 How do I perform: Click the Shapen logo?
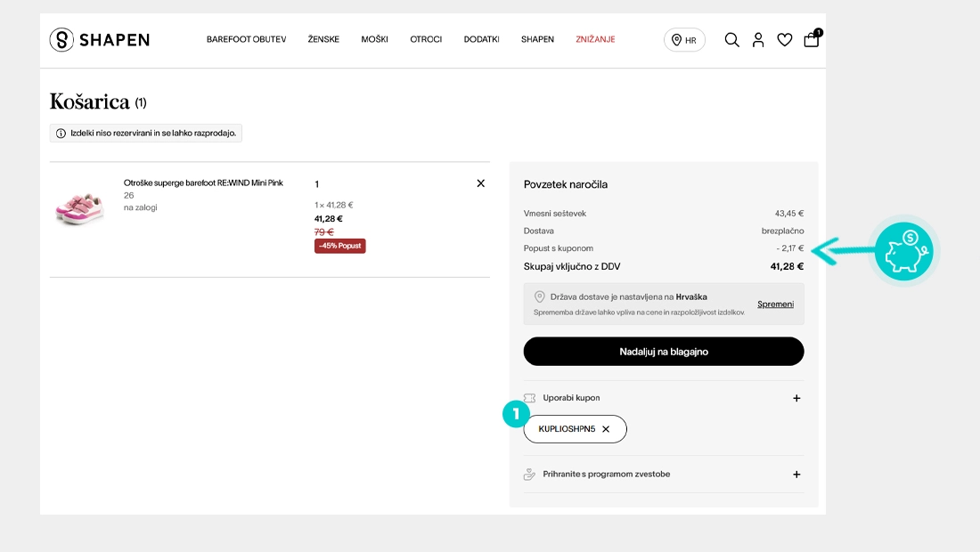pos(100,40)
